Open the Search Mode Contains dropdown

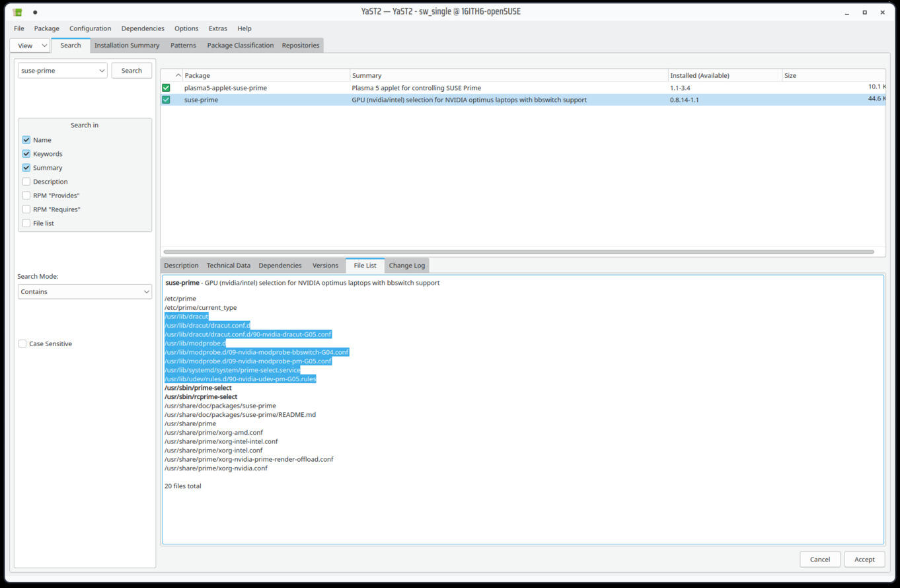[x=85, y=291]
